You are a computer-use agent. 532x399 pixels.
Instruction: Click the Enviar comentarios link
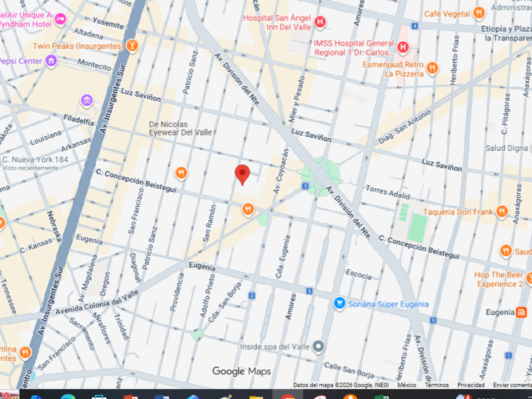(512, 385)
